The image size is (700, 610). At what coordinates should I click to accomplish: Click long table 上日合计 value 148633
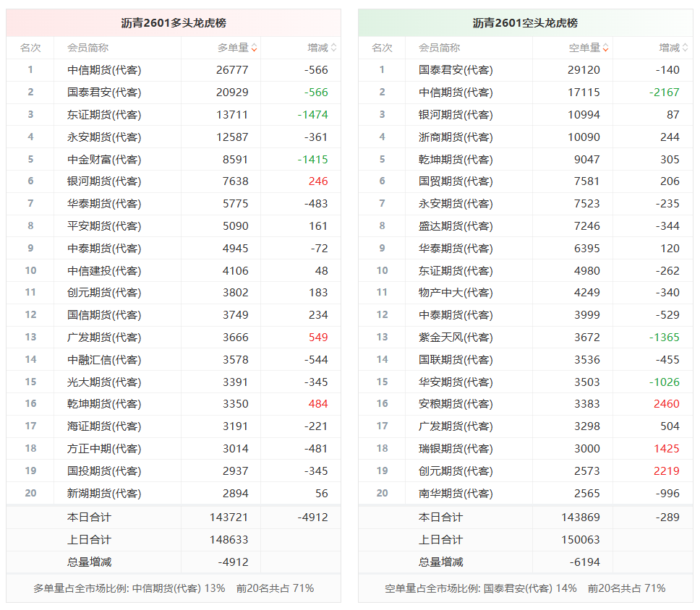coord(229,539)
